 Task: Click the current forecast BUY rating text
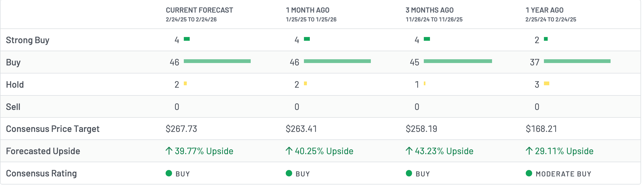tap(183, 174)
